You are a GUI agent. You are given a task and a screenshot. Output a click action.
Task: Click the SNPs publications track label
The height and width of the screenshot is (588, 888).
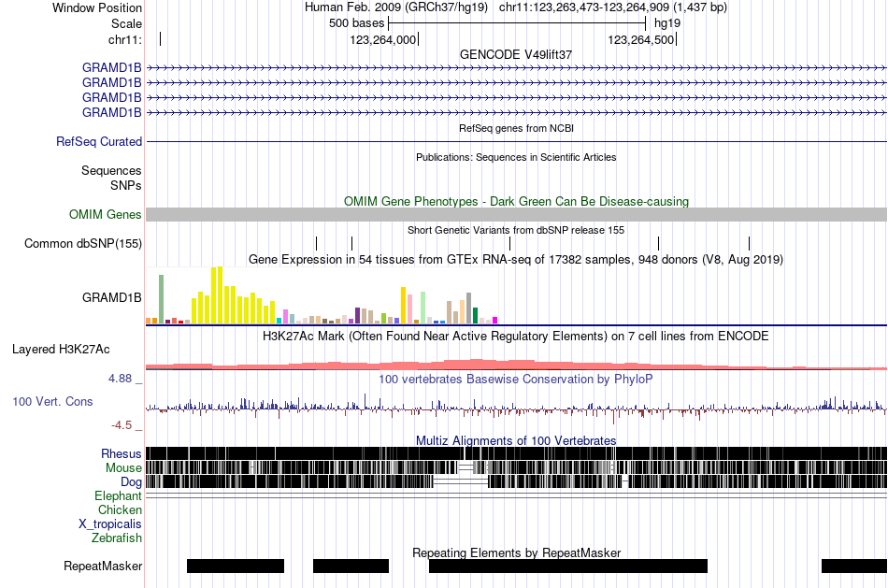[x=126, y=185]
